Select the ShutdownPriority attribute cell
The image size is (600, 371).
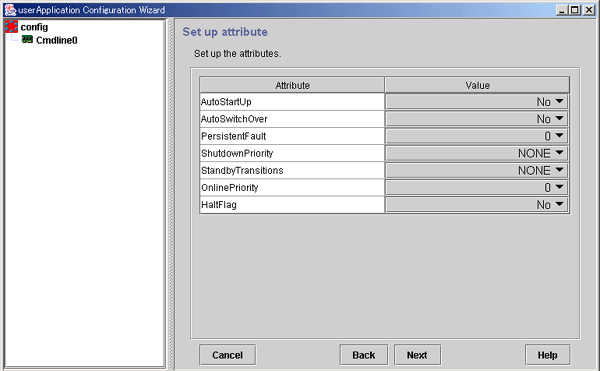[292, 153]
